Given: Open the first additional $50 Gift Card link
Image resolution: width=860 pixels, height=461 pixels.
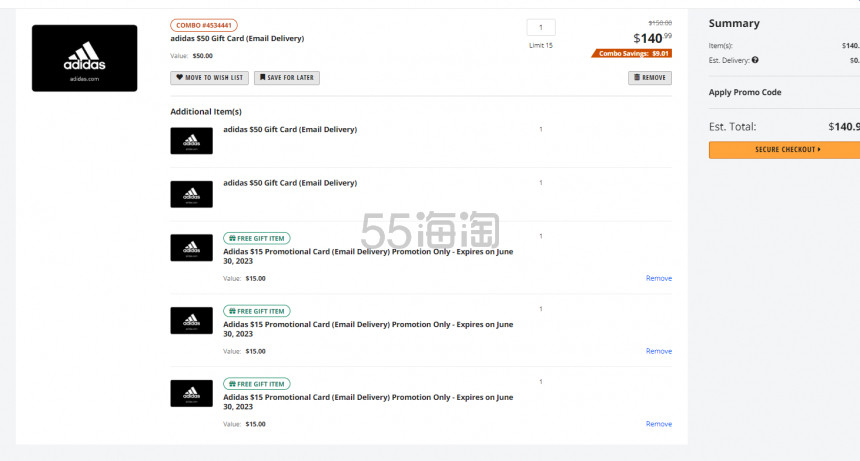Looking at the screenshot, I should coord(289,129).
